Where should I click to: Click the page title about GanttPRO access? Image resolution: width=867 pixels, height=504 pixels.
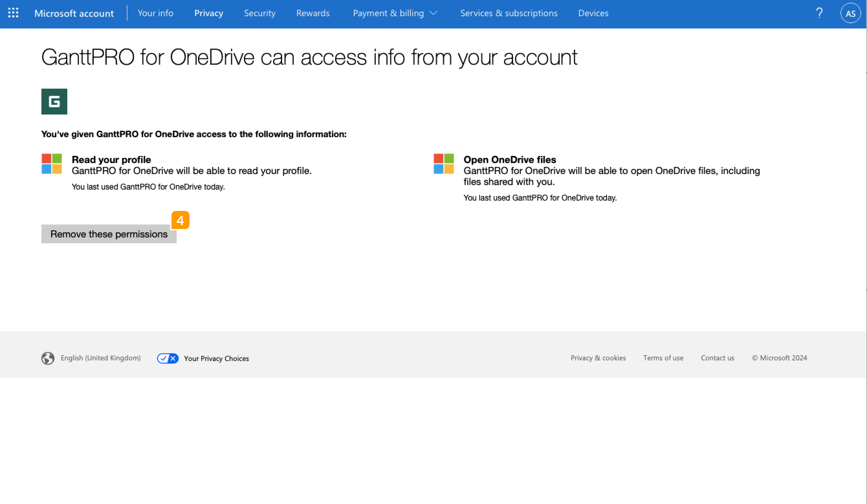click(309, 58)
